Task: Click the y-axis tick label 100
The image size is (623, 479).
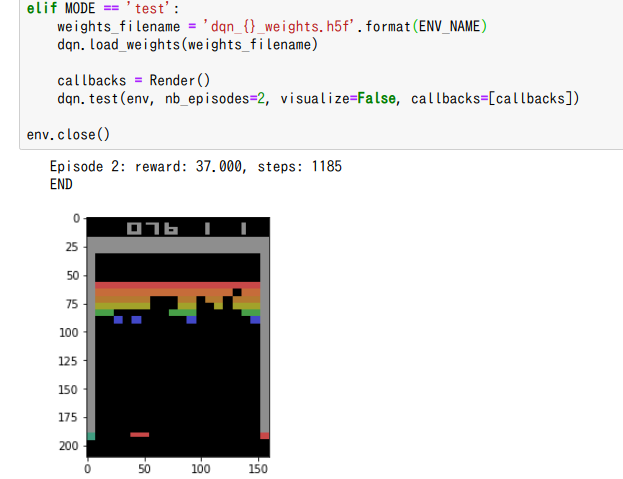Action: tap(69, 332)
